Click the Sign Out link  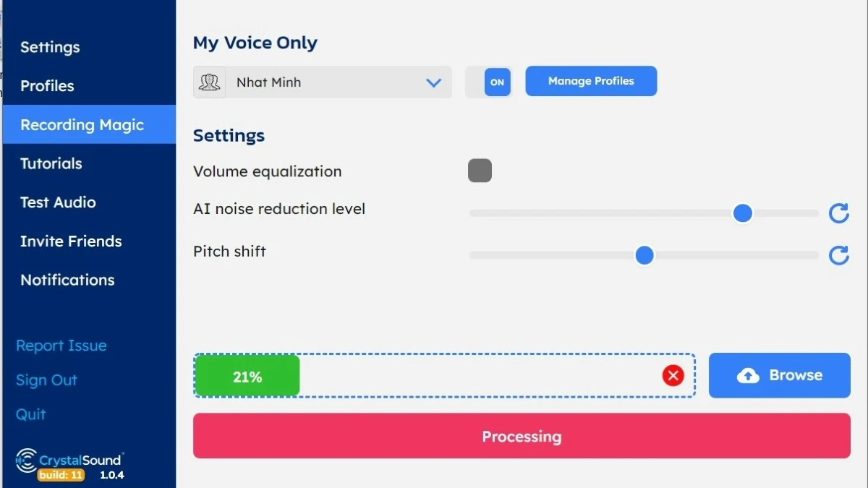click(x=46, y=380)
